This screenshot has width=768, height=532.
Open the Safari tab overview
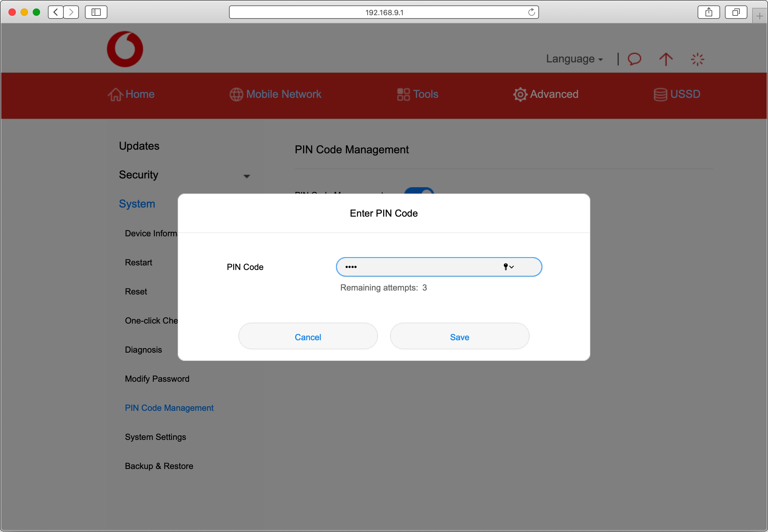point(736,12)
